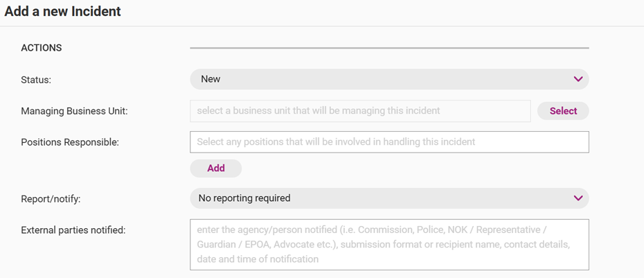The width and height of the screenshot is (644, 278).
Task: Open the Status dropdown
Action: [388, 79]
